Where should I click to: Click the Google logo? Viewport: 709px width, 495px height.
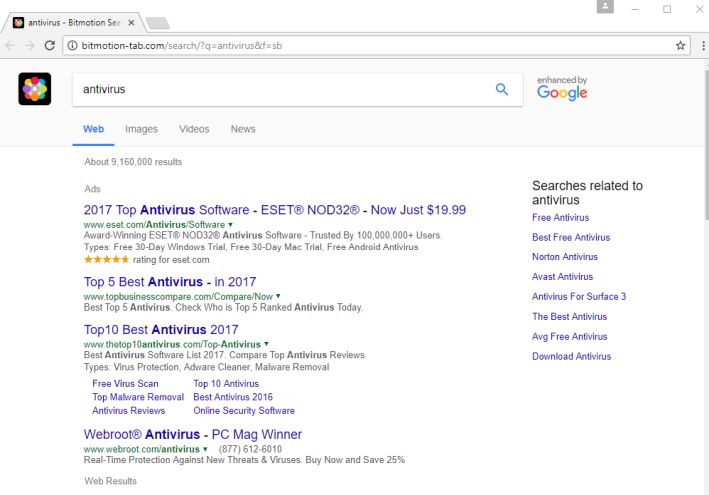[x=562, y=93]
